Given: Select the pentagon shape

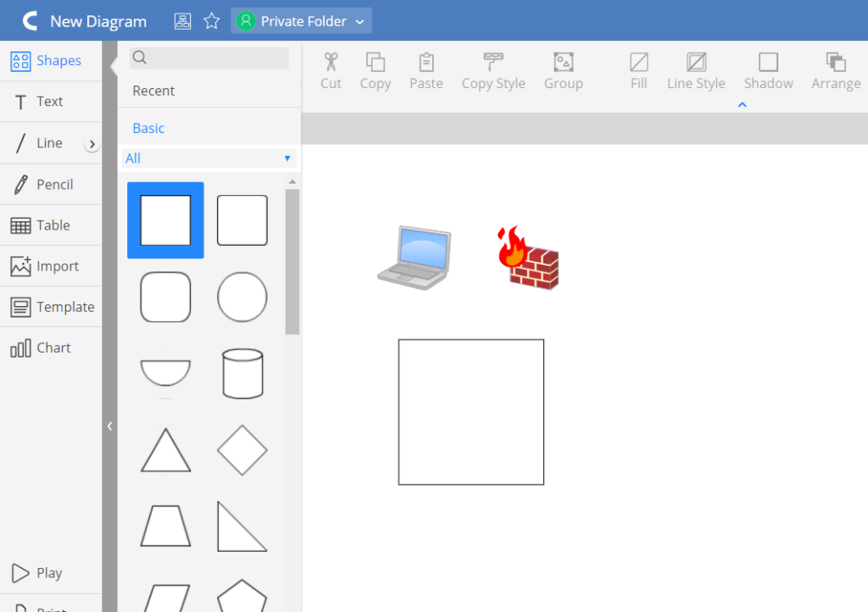Looking at the screenshot, I should coord(242,596).
